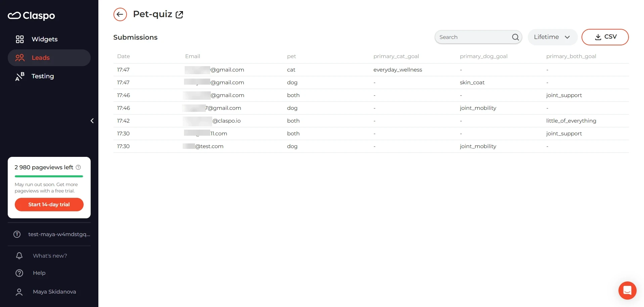Select the little_of_everything cell

coord(571,121)
